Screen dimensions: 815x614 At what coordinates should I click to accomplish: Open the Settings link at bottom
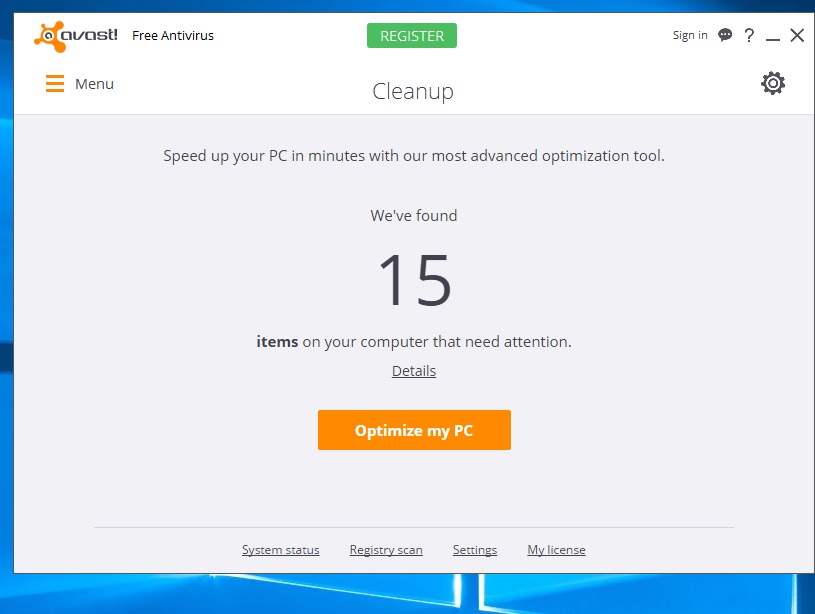tap(475, 550)
